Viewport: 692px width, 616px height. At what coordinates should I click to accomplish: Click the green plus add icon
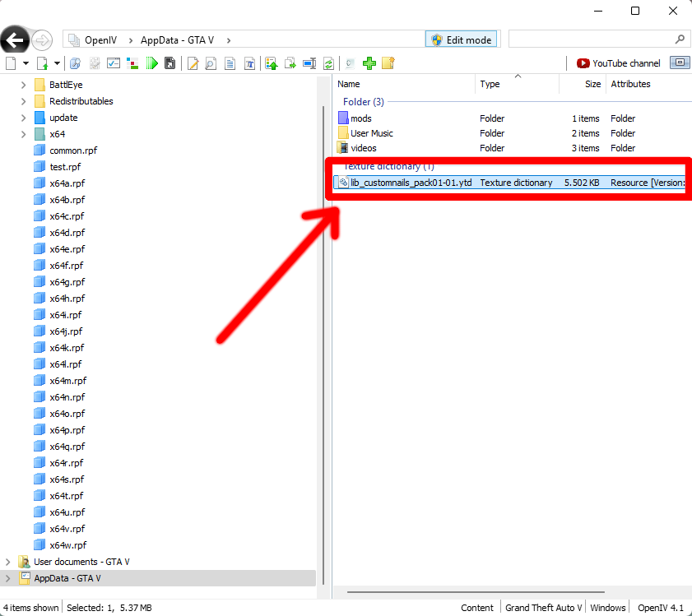pos(369,63)
